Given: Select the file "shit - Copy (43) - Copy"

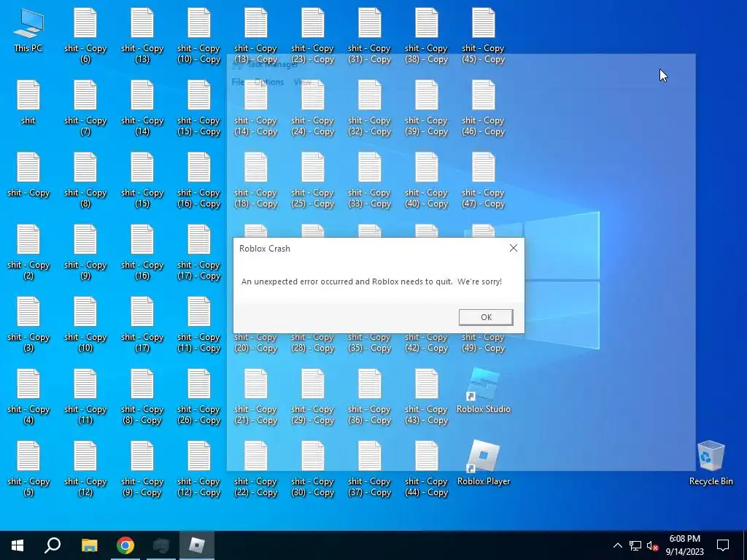Looking at the screenshot, I should [426, 397].
